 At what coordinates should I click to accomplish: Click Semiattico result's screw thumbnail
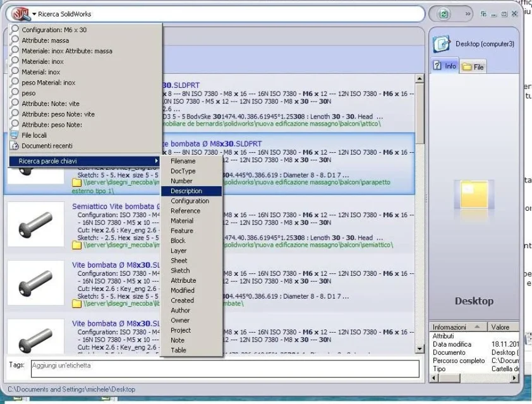tap(35, 224)
